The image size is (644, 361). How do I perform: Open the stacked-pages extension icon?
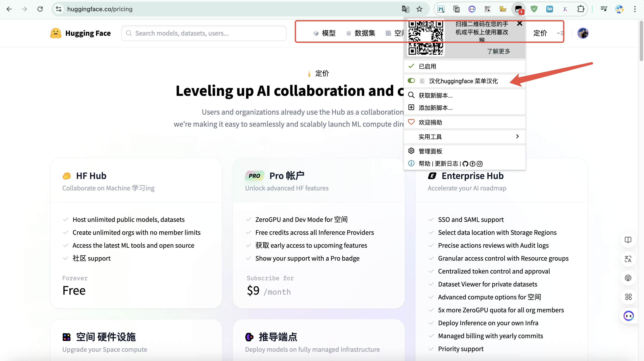456,9
